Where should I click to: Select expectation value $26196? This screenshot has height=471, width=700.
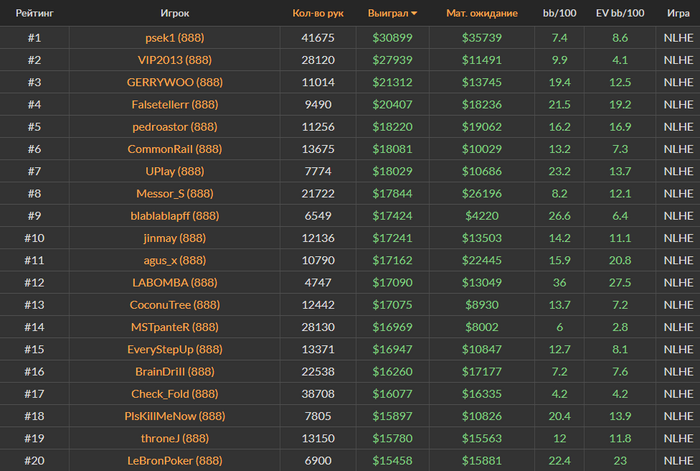point(482,194)
